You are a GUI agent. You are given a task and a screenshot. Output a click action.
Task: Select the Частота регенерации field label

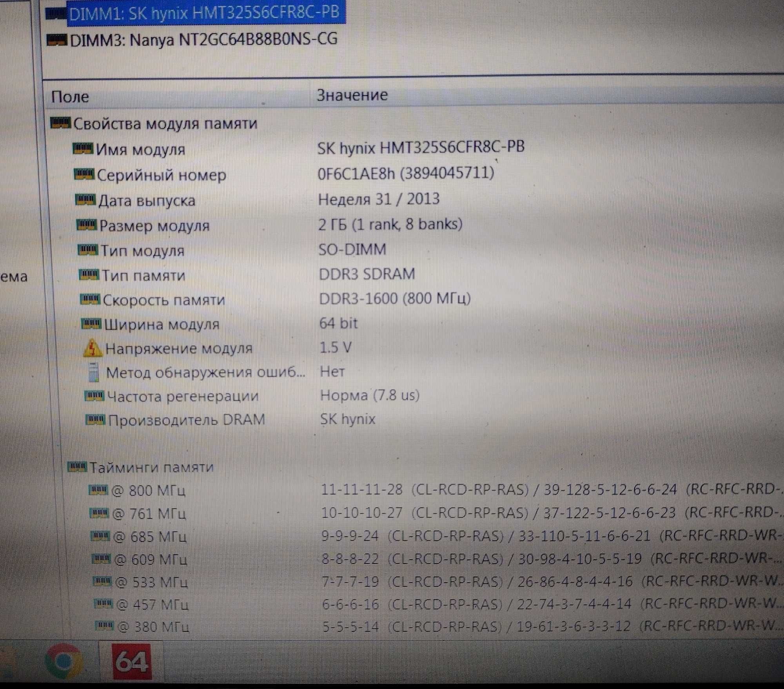[x=183, y=397]
